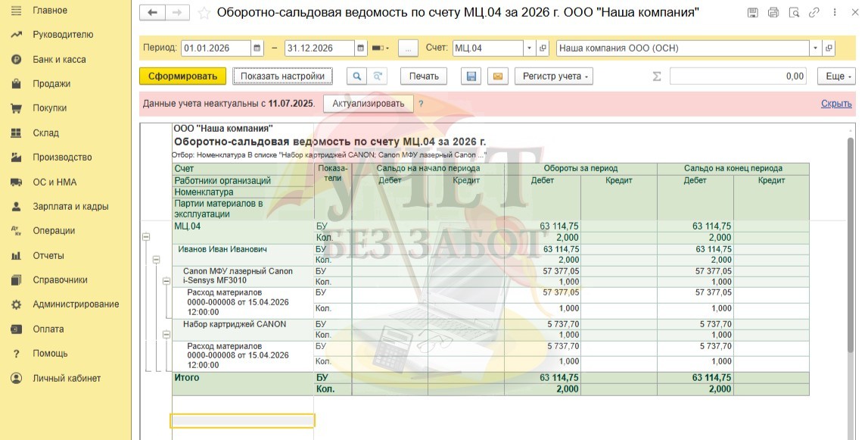Viewport: 868px width, 440px height.
Task: Open the Еще menu
Action: click(x=836, y=76)
